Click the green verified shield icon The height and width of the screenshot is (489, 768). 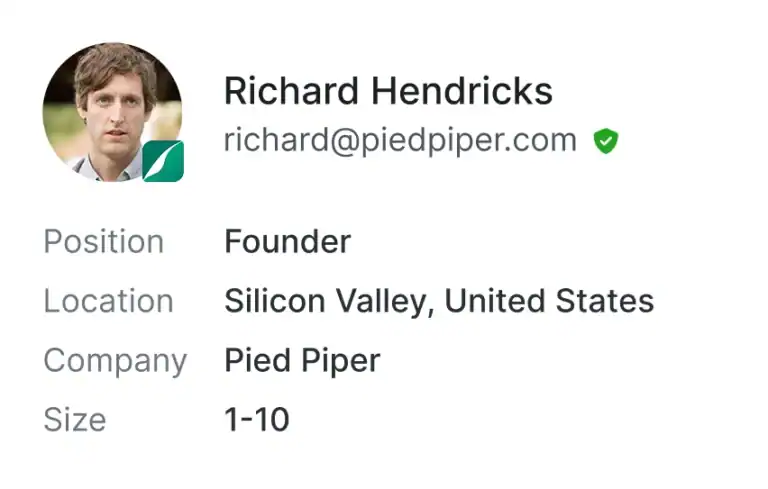click(606, 141)
